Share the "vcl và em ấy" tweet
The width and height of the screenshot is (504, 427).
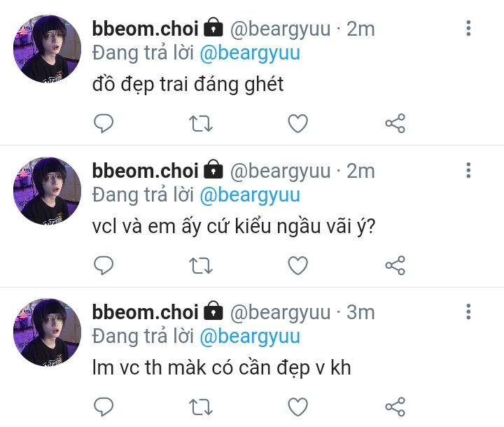coord(395,265)
